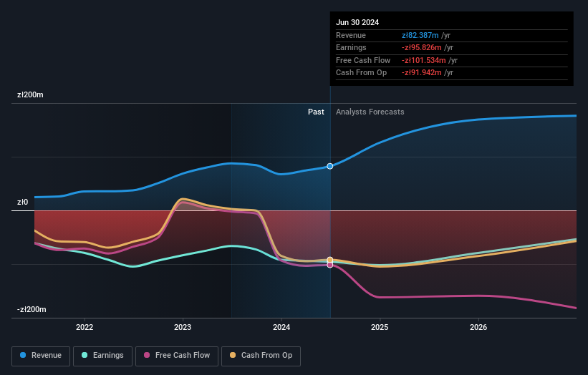Screen dimensions: 588x375
Task: Click the pink Free Cash Flow legend dot
Action: (147, 355)
